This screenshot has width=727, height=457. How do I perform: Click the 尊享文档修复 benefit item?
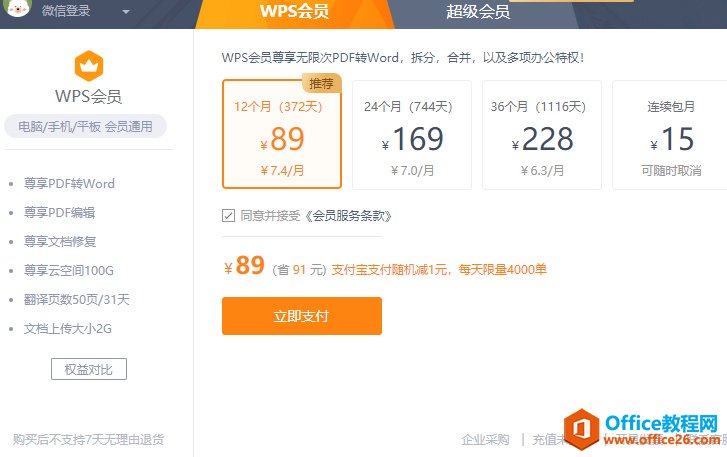60,241
